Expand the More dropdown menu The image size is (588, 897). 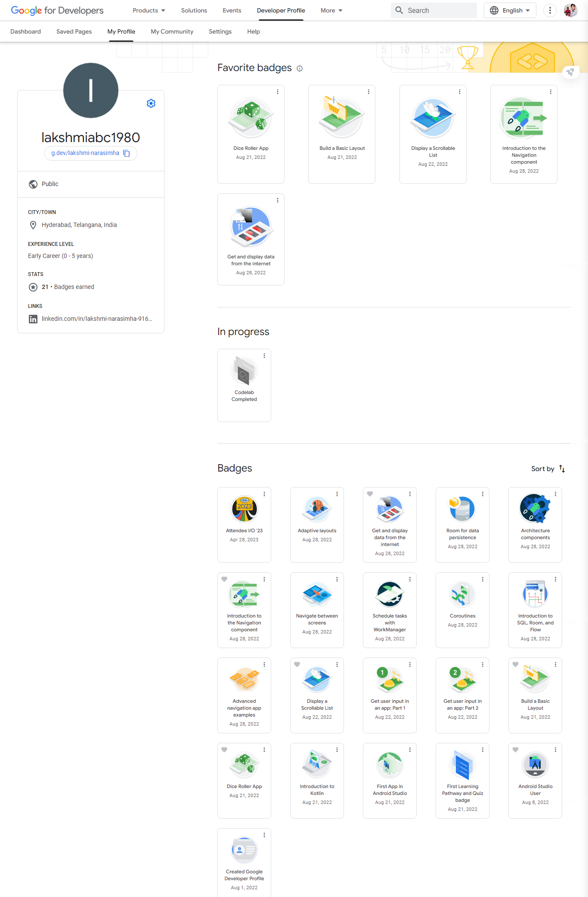331,10
